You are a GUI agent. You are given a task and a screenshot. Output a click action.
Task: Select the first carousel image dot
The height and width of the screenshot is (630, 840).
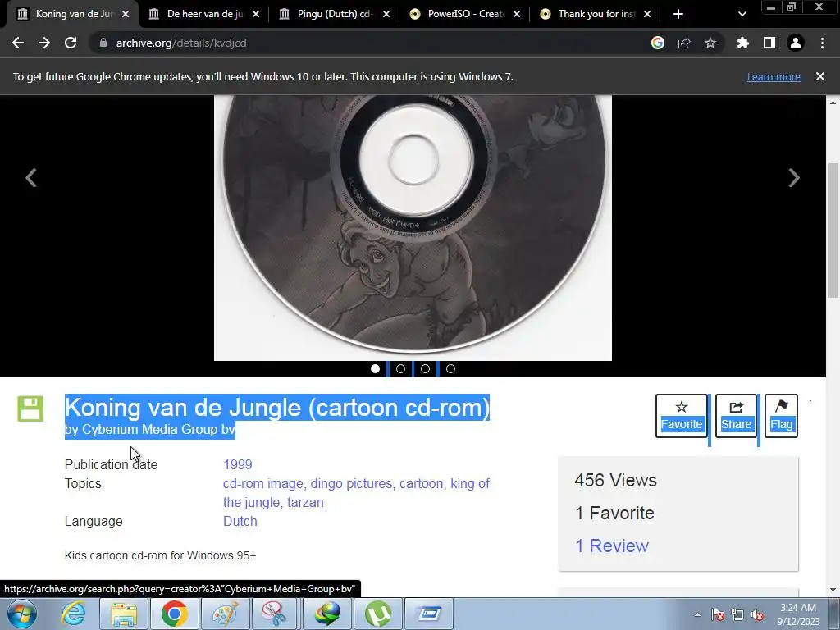[x=376, y=368]
